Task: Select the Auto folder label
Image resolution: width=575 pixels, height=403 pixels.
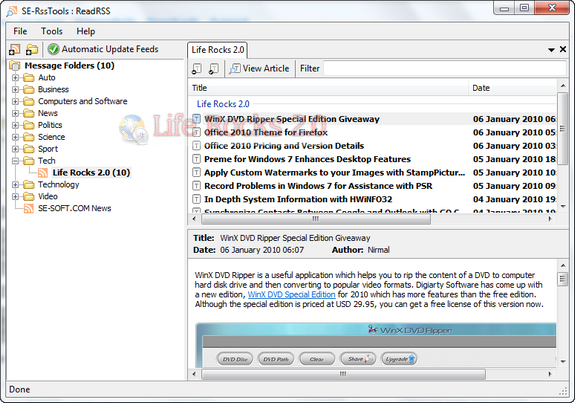Action: (47, 78)
